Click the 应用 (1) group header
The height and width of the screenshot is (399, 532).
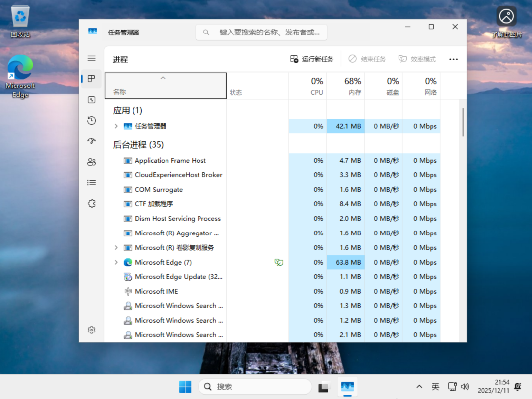[128, 111]
